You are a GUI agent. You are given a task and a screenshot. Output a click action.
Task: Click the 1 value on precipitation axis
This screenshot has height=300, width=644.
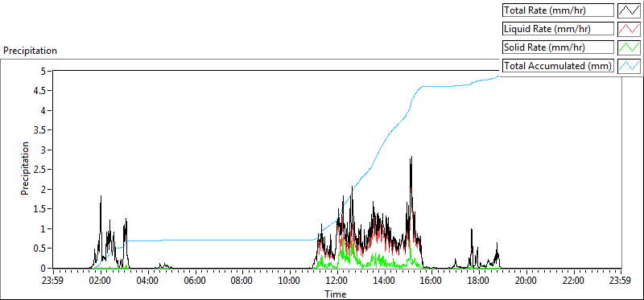tap(44, 229)
